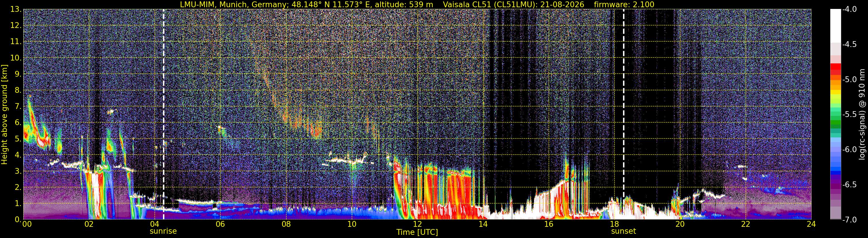Click the 'sunrise' label below the axis

click(163, 231)
